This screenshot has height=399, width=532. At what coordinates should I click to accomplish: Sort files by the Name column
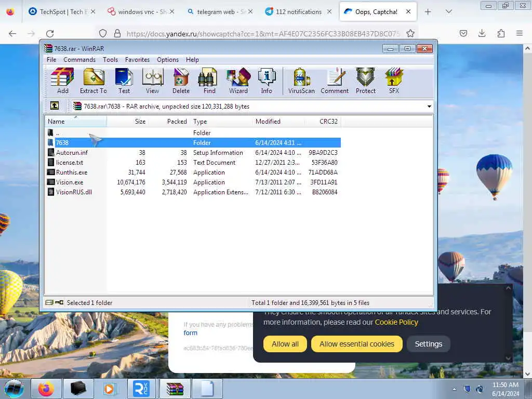point(75,122)
